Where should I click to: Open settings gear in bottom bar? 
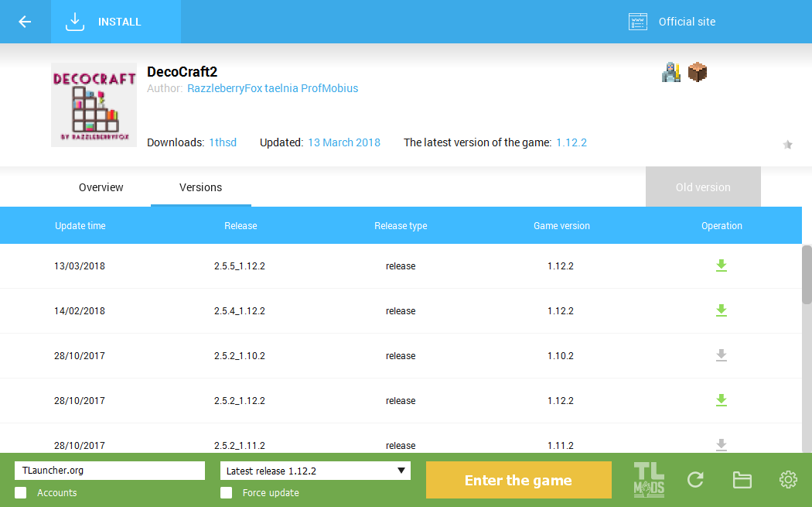pos(788,480)
